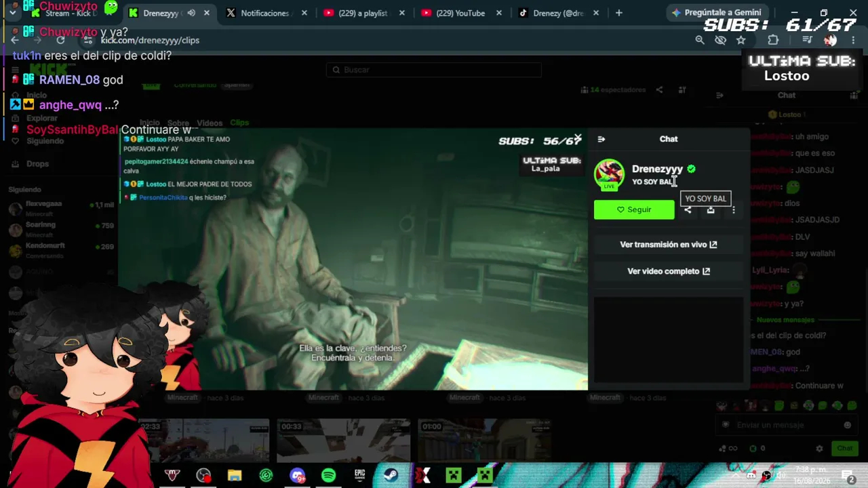Open the three-dot clip options menu
Image resolution: width=868 pixels, height=488 pixels.
[x=733, y=210]
